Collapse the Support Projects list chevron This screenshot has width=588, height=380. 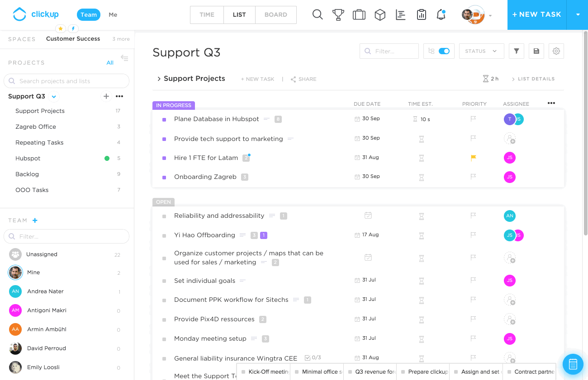(x=159, y=79)
